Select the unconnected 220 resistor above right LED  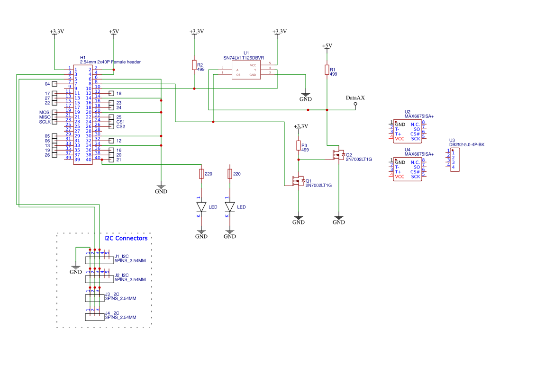point(230,174)
